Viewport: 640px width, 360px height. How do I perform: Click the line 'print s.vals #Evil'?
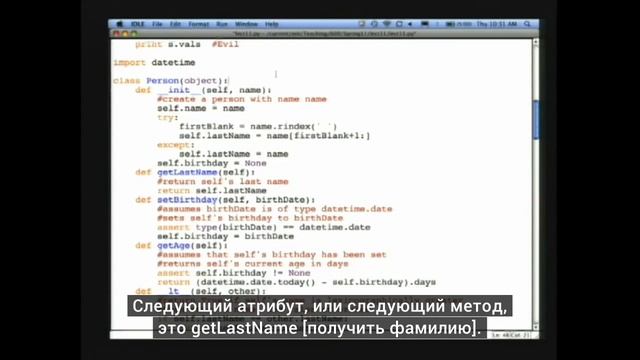tap(187, 44)
